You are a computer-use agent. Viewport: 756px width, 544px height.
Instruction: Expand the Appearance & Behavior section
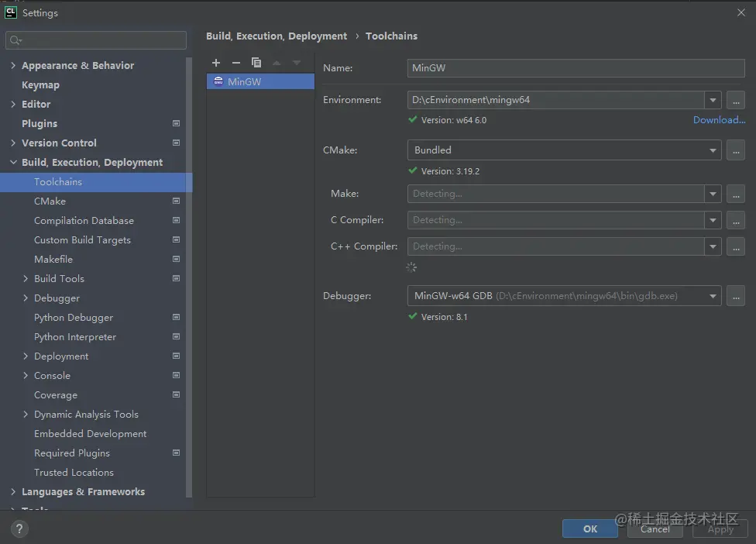tap(13, 66)
